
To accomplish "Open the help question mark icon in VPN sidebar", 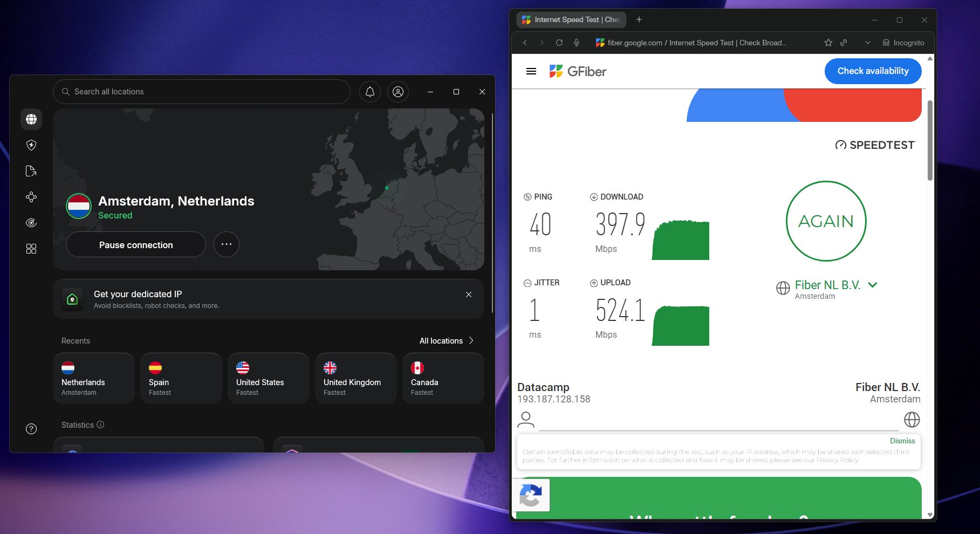I will tap(31, 429).
